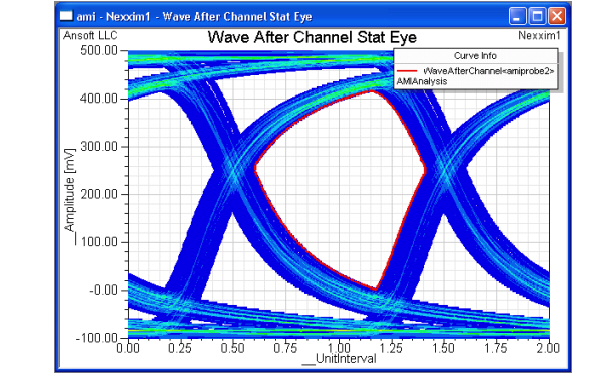Click the 1.00 X axis tick value
The image size is (615, 383).
click(339, 348)
